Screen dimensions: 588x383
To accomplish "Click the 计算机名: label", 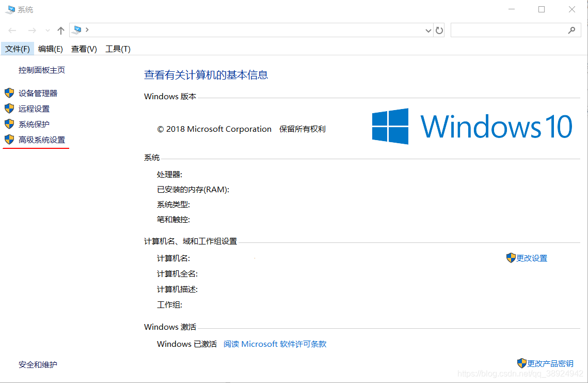I will pyautogui.click(x=173, y=258).
